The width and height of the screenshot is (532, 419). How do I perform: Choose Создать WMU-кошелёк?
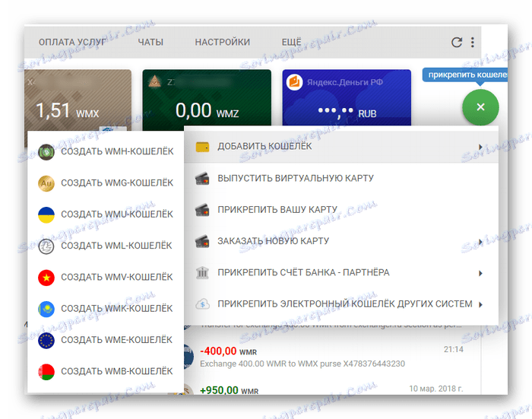(x=106, y=214)
